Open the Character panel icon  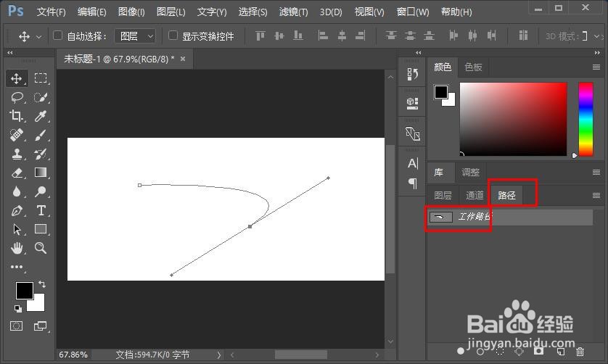point(413,163)
